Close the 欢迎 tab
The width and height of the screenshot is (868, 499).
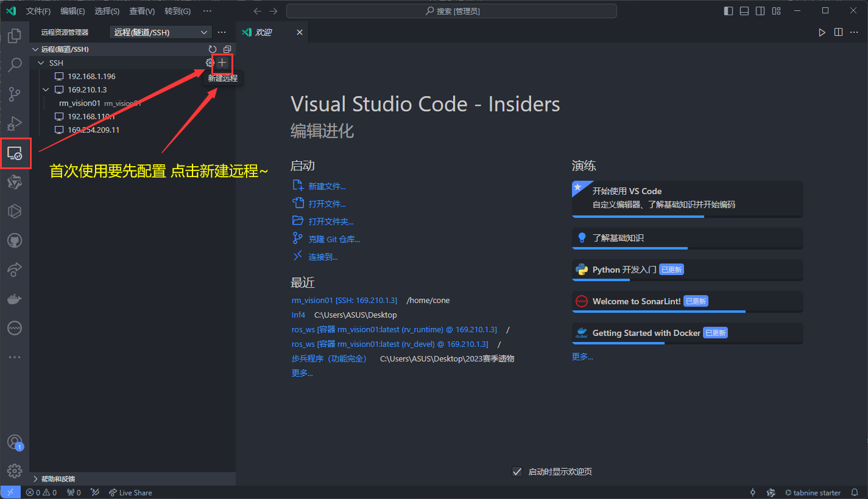[299, 32]
